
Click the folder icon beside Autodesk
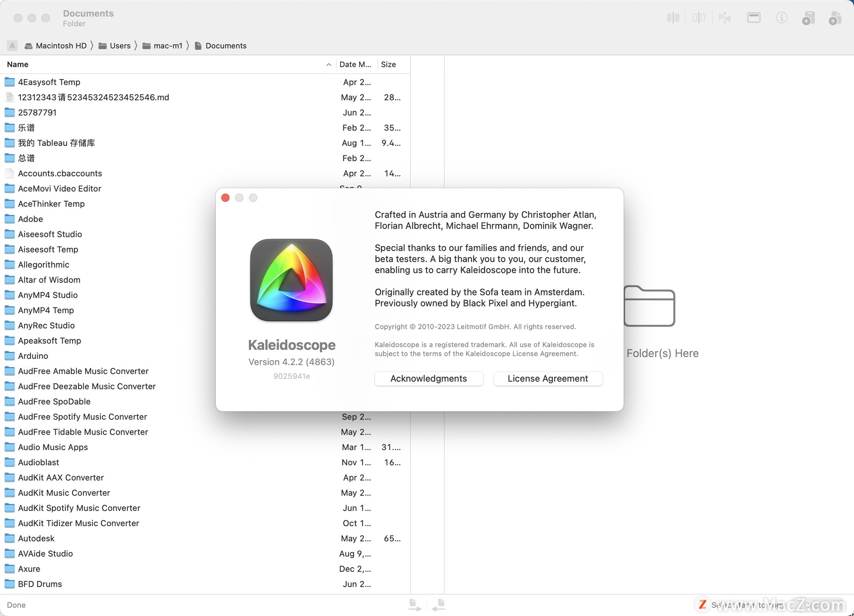(10, 538)
